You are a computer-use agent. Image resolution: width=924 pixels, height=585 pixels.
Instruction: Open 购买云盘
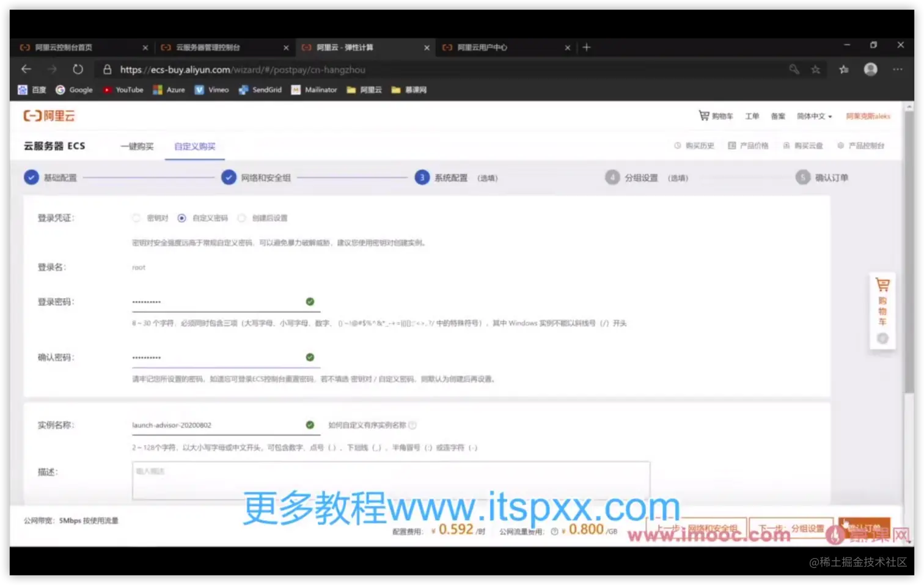tap(803, 145)
